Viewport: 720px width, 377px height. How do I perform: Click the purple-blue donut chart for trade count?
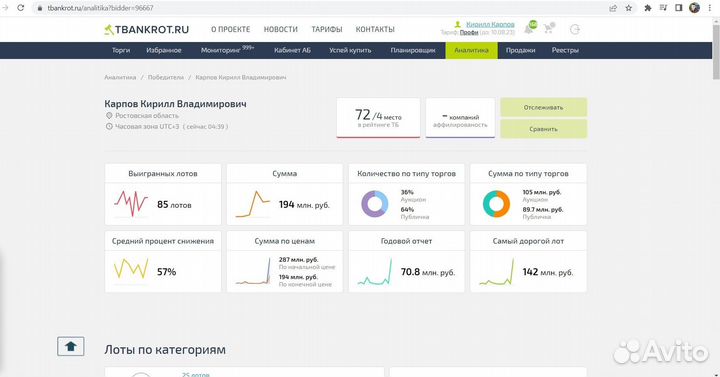pos(375,204)
